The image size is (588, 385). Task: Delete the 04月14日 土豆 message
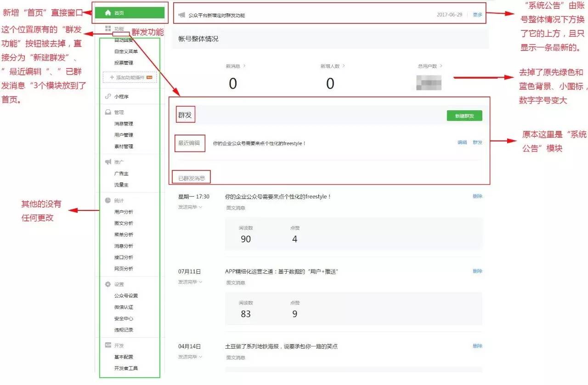(478, 346)
